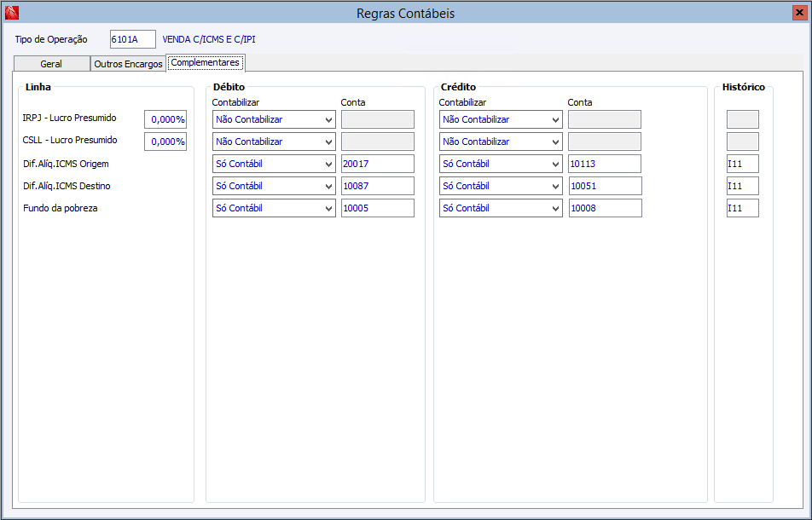Open Débito dropdown for Dif.Alíq.ICMS Origem
The image size is (812, 520).
click(x=274, y=164)
